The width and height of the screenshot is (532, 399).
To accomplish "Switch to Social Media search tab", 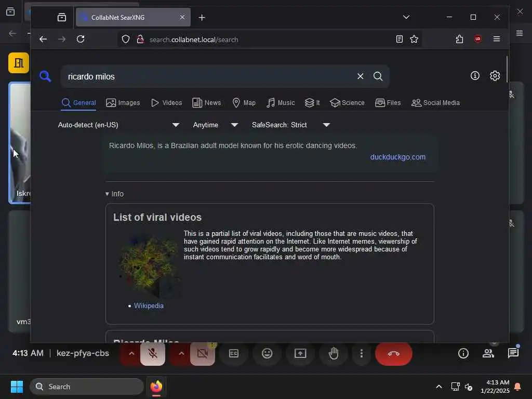I will tap(435, 103).
